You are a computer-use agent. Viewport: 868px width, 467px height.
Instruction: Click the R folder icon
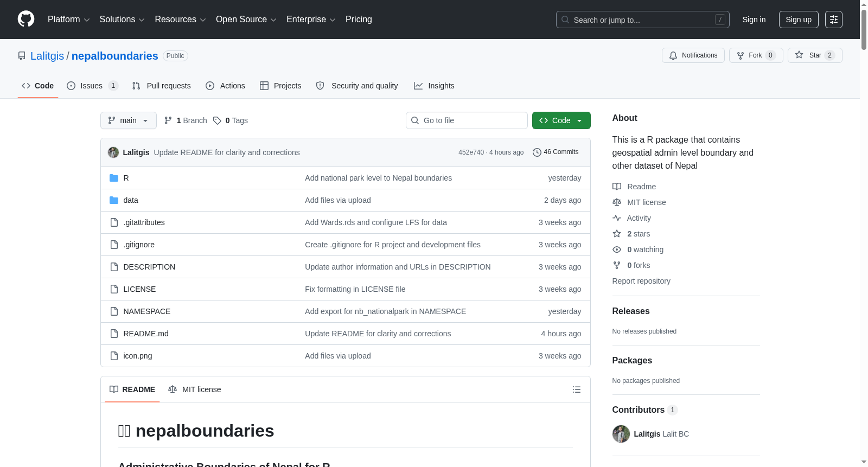coord(114,178)
